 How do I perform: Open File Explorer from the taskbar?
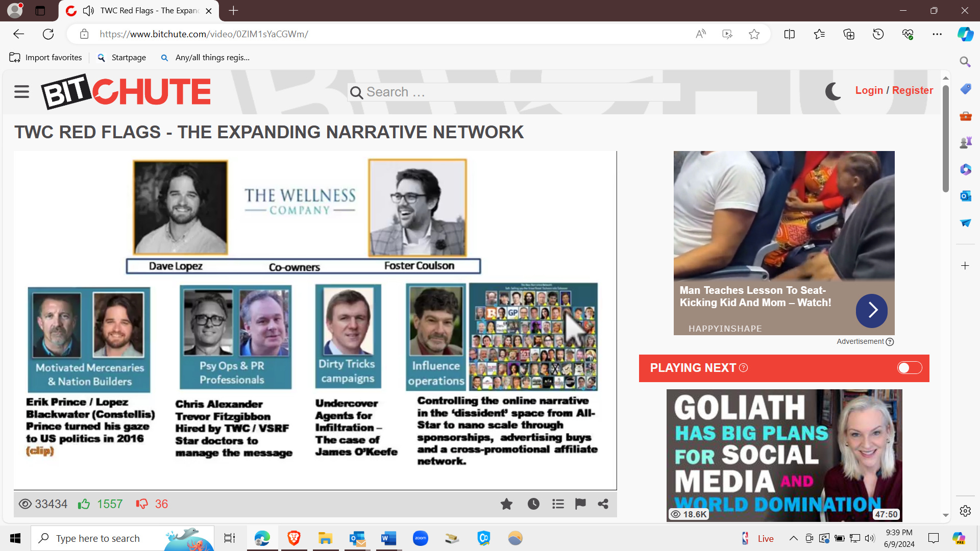click(325, 538)
